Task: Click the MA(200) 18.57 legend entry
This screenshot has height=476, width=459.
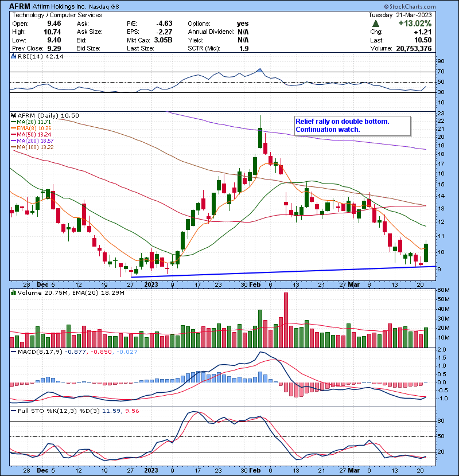Action: [32, 141]
